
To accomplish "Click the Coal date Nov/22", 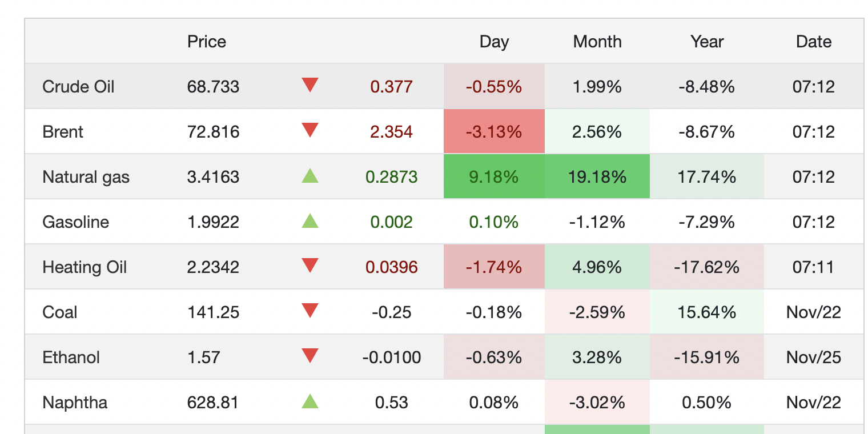I will (814, 312).
